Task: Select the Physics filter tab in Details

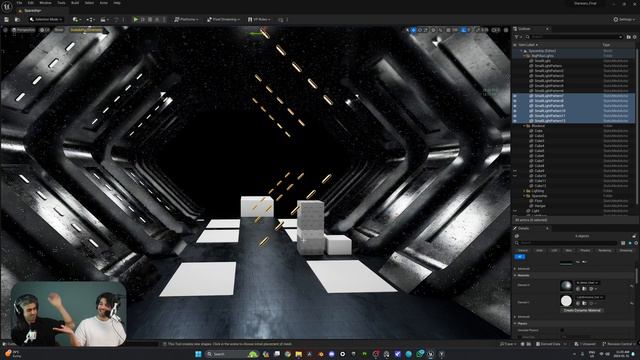Action: click(x=585, y=250)
